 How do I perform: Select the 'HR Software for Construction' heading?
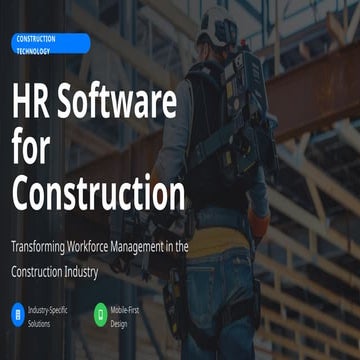(98, 147)
